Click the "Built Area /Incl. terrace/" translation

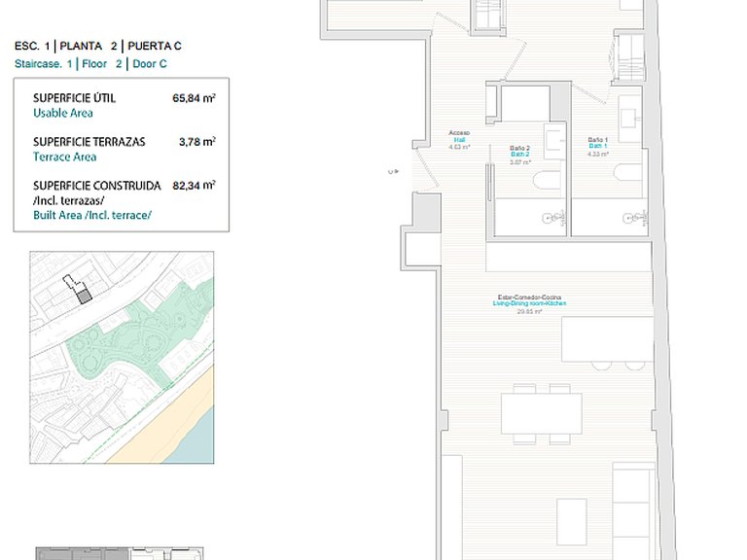click(x=92, y=215)
